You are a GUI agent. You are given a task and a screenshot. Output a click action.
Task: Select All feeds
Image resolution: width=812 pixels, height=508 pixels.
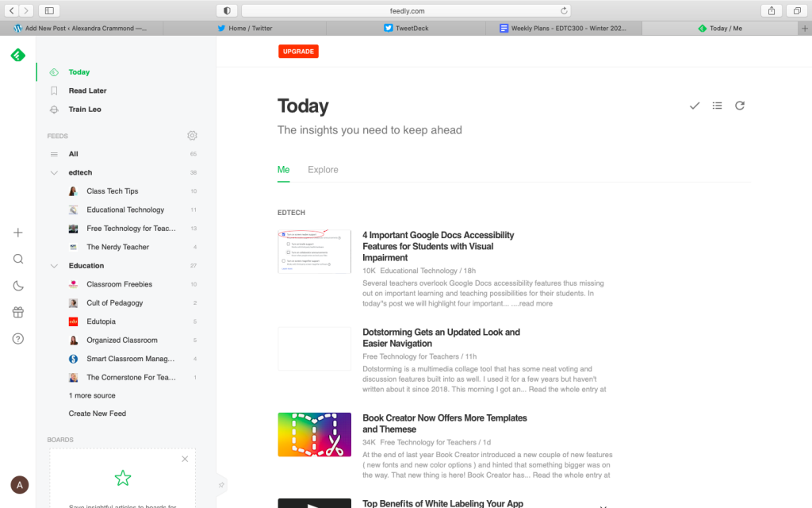click(74, 154)
